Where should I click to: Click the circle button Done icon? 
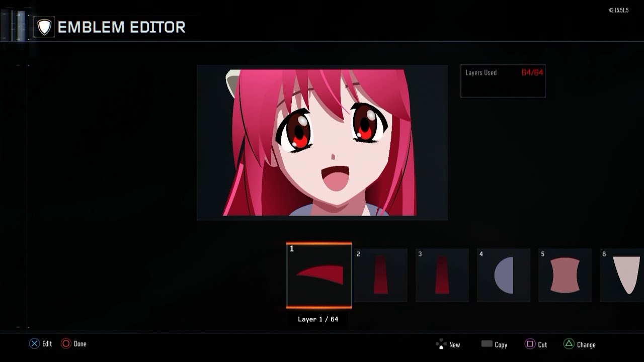(x=66, y=344)
